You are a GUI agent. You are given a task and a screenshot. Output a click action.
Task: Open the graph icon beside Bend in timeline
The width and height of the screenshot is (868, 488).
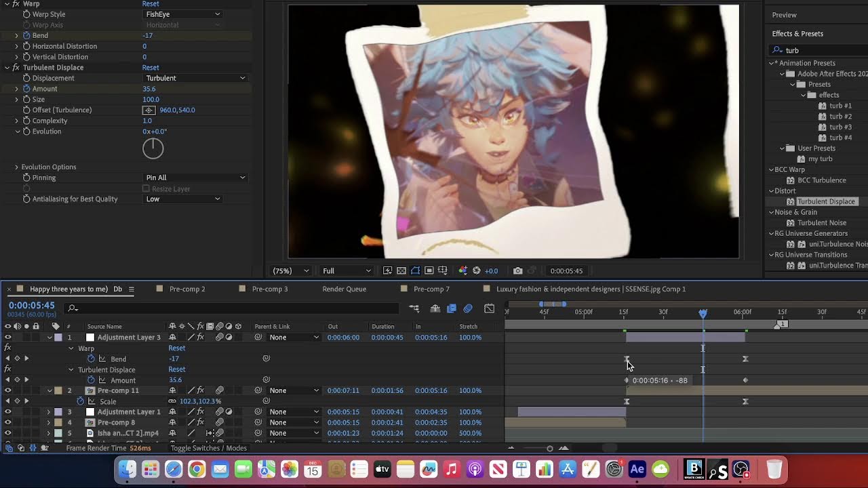[x=102, y=359]
